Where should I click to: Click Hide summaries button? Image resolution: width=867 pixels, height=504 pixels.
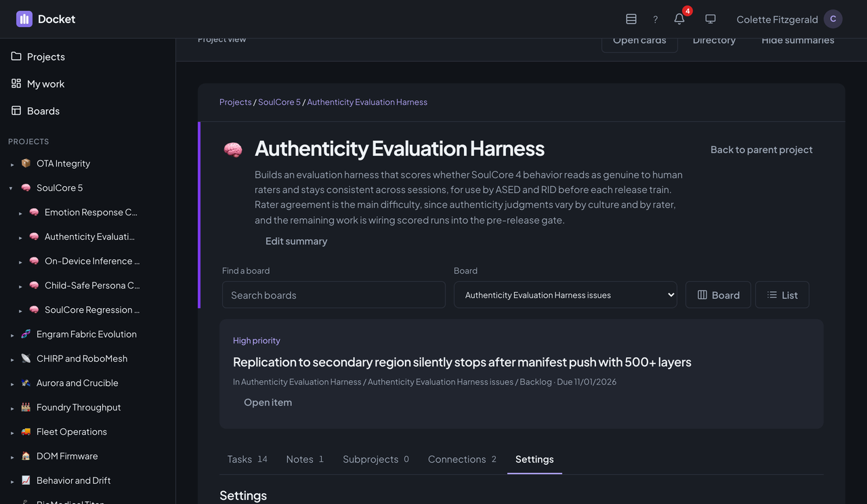click(x=798, y=41)
